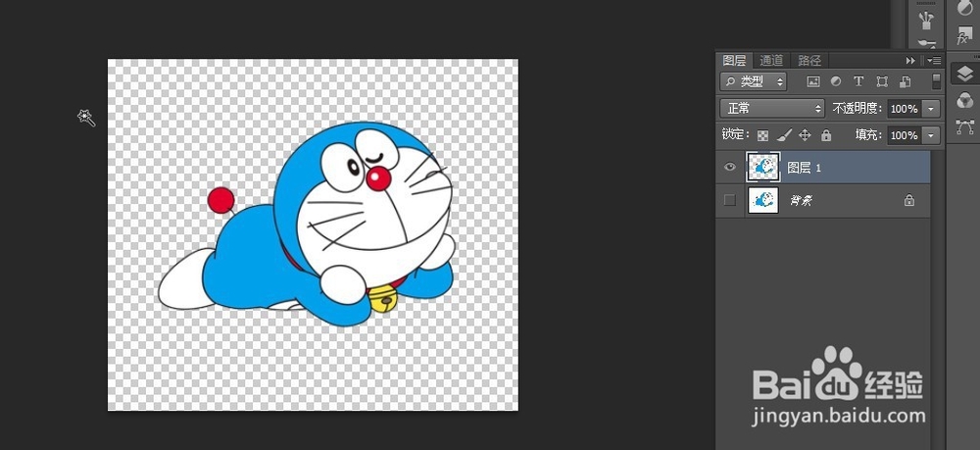The height and width of the screenshot is (450, 980).
Task: Open the 填充 slider arrow
Action: pyautogui.click(x=931, y=135)
